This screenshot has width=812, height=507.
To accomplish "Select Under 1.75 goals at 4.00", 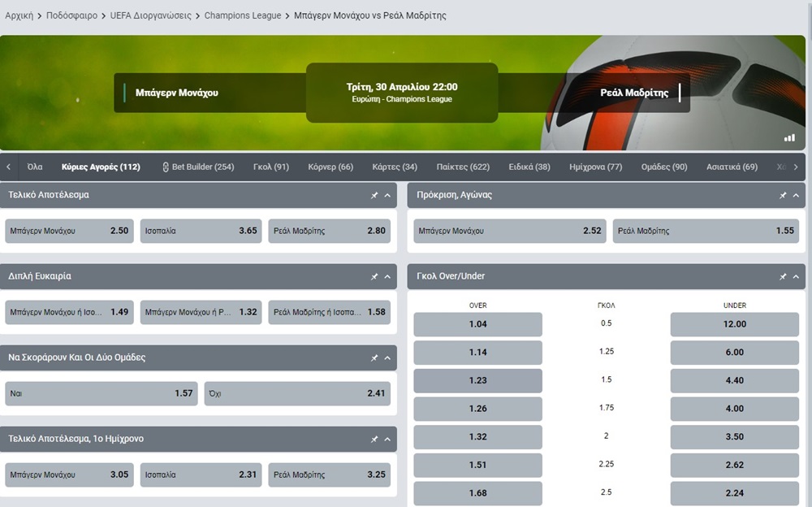I will coord(734,409).
